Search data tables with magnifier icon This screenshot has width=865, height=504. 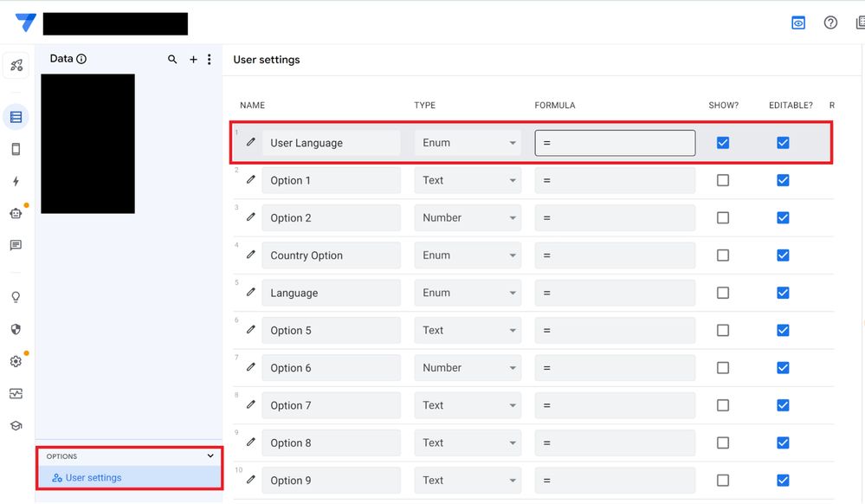coord(172,59)
